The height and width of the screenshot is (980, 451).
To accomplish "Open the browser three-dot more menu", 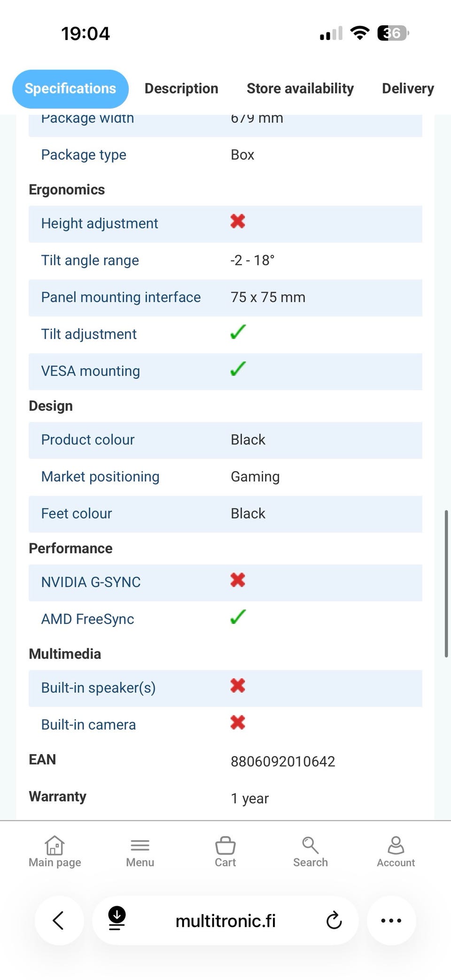I will point(391,920).
